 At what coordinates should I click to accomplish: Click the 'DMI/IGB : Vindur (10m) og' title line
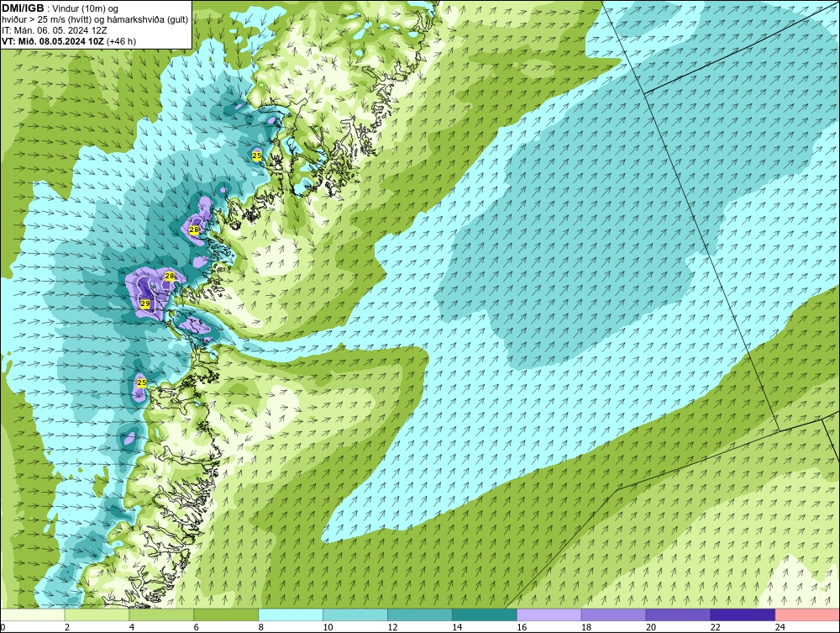60,8
